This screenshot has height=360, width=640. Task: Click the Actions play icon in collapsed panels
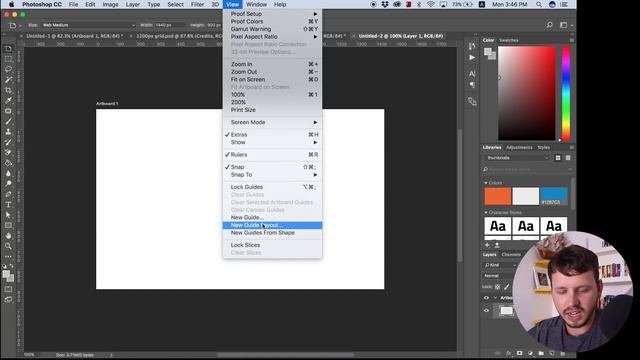[x=472, y=58]
